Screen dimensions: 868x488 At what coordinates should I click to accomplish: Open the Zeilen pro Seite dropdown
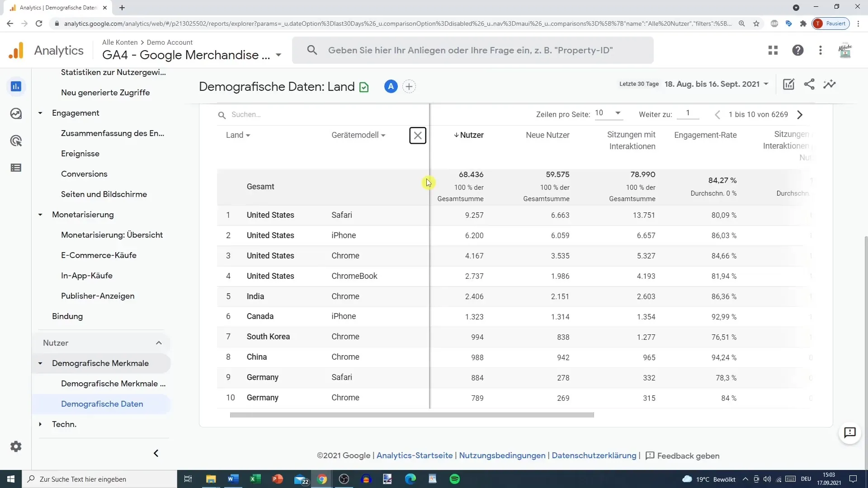pyautogui.click(x=608, y=113)
